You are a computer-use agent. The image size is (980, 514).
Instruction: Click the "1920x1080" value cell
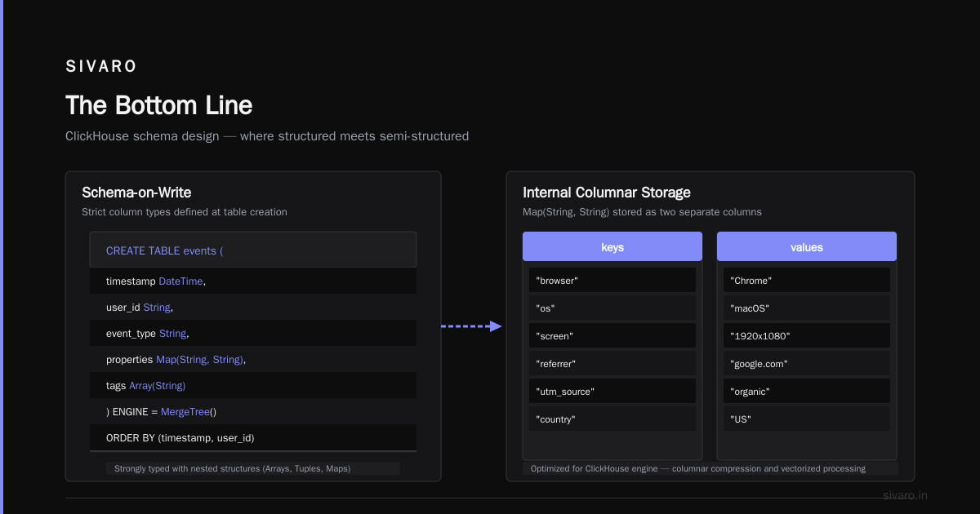click(807, 335)
